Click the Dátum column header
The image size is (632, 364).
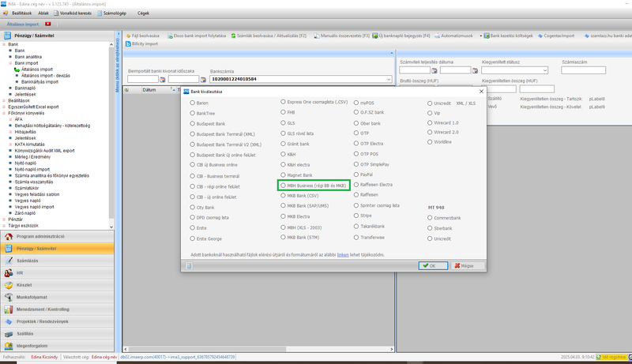149,90
